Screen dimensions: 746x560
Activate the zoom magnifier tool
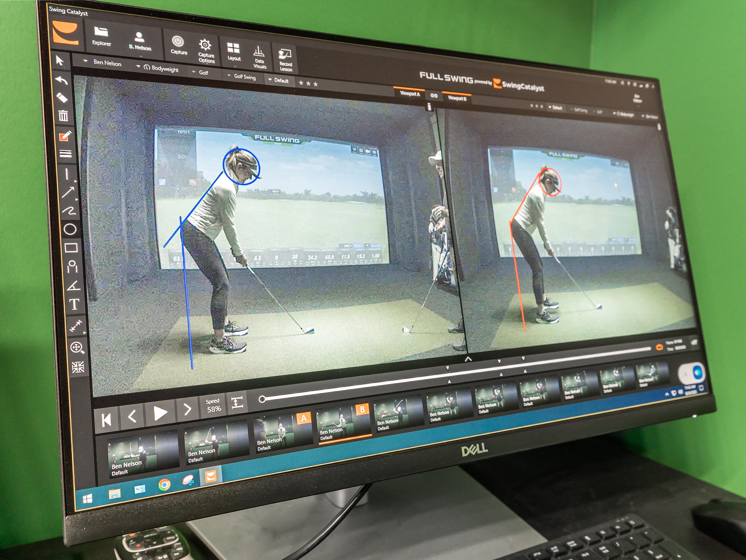click(x=77, y=348)
